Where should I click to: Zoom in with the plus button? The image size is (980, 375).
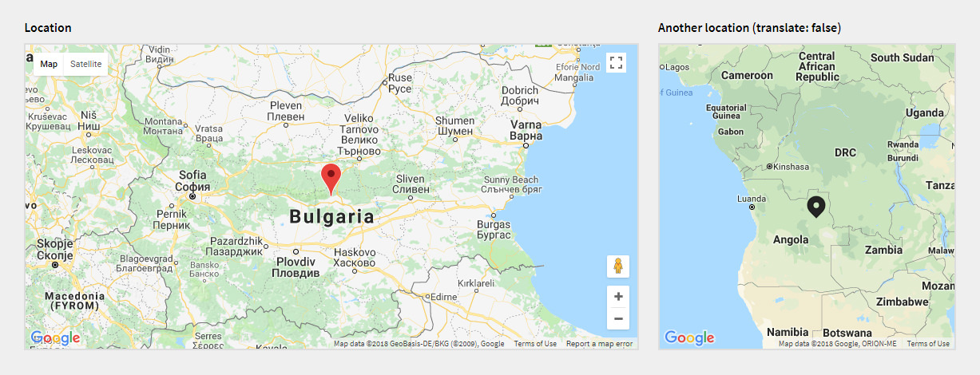pyautogui.click(x=618, y=297)
